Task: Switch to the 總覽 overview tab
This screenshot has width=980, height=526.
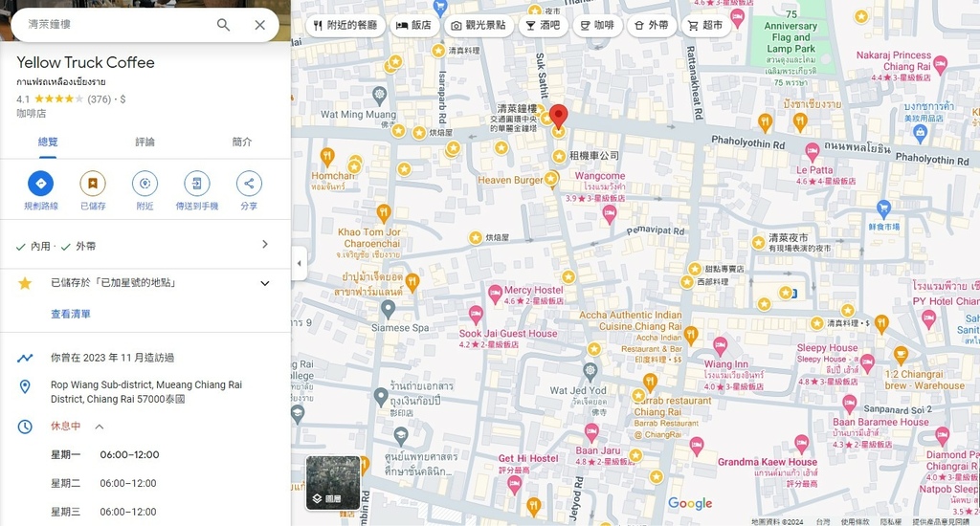Action: point(48,142)
